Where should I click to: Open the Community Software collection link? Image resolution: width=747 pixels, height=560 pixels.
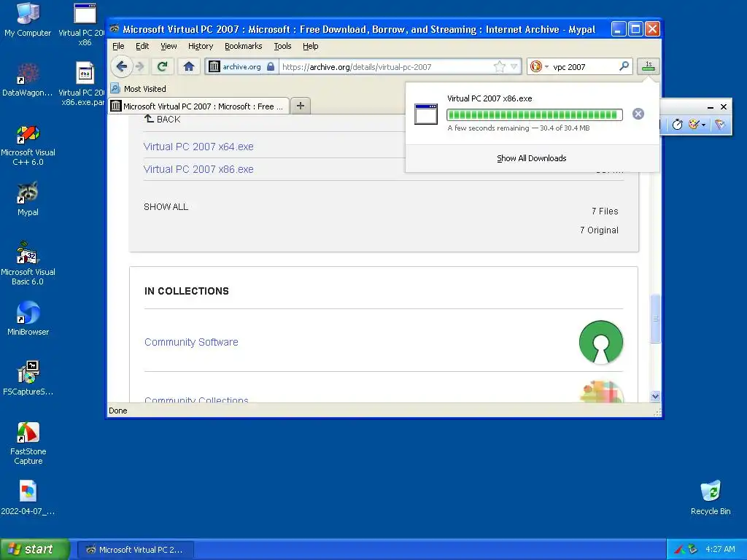click(x=191, y=342)
